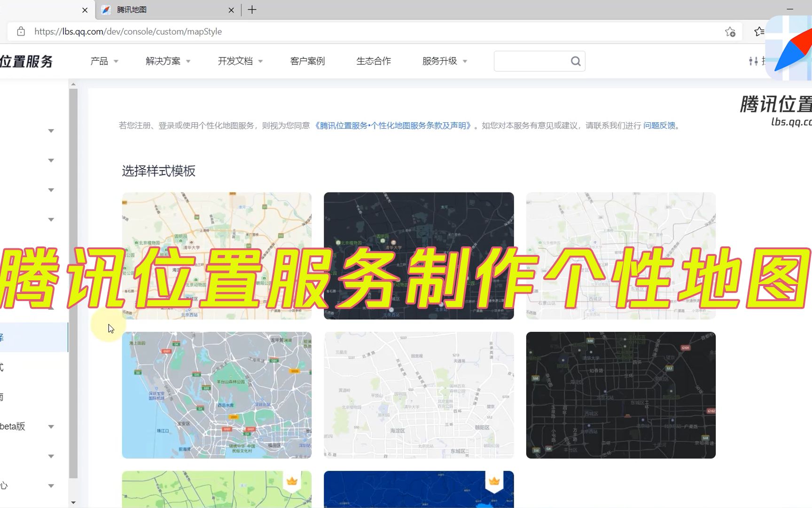
Task: Select the Shenzhen blue-water map template
Action: [217, 395]
